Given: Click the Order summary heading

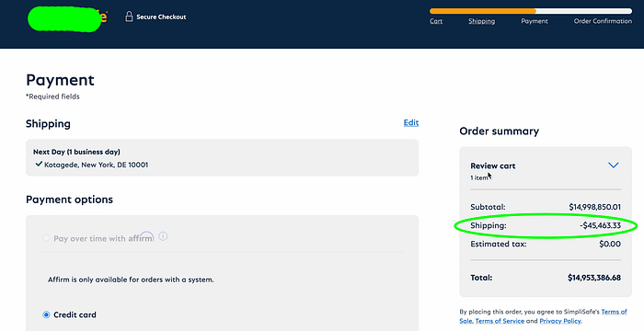Looking at the screenshot, I should [x=499, y=131].
